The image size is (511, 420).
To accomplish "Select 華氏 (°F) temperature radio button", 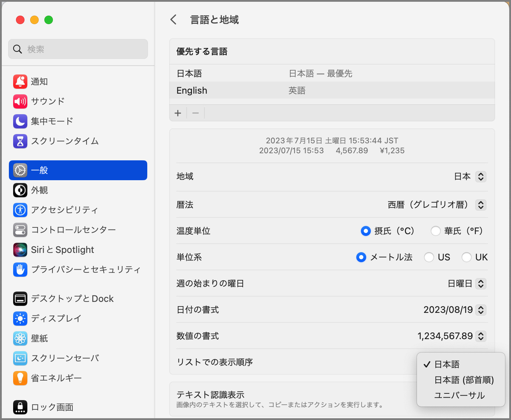I will 435,231.
